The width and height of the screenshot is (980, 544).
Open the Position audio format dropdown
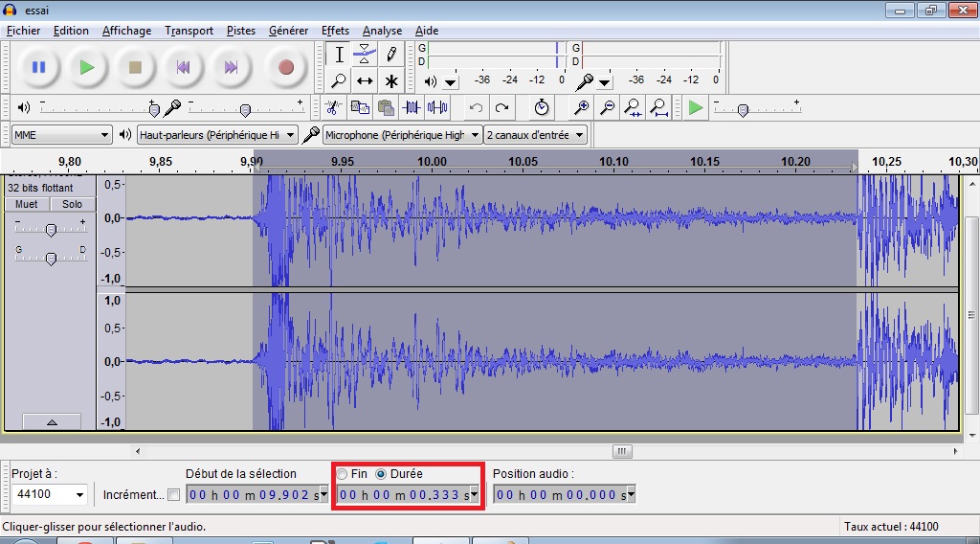632,494
